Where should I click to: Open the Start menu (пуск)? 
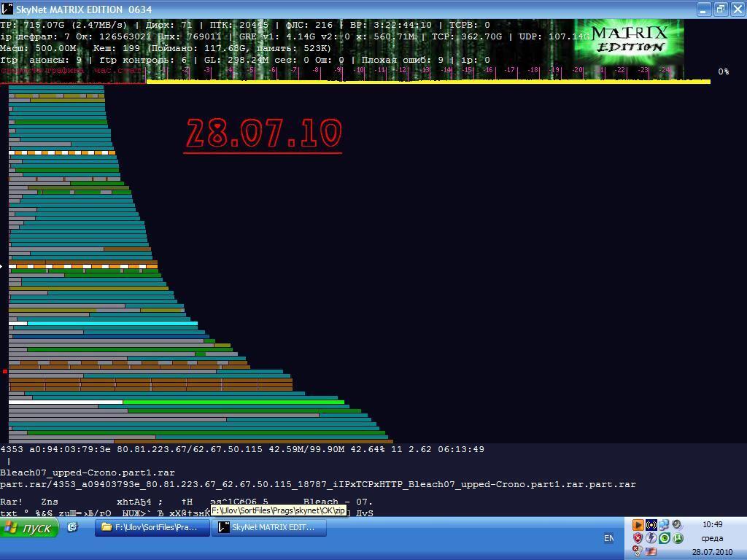click(29, 527)
